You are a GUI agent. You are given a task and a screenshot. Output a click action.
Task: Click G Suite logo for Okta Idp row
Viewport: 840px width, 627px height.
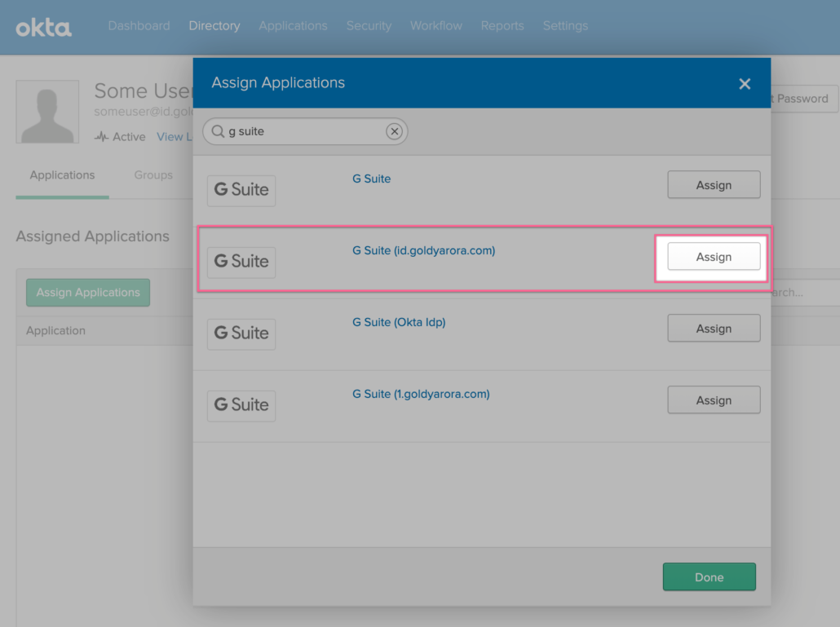pyautogui.click(x=241, y=333)
